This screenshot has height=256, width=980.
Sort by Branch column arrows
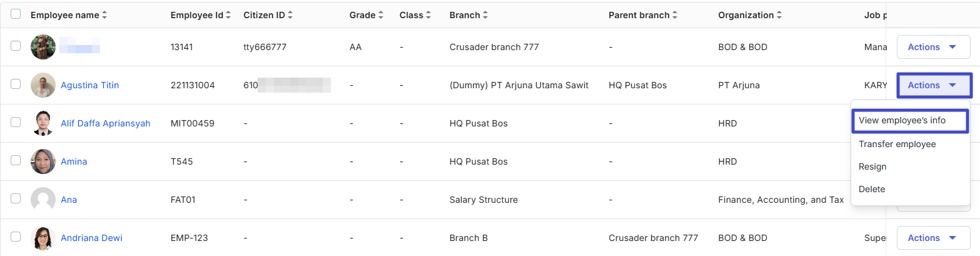[486, 15]
